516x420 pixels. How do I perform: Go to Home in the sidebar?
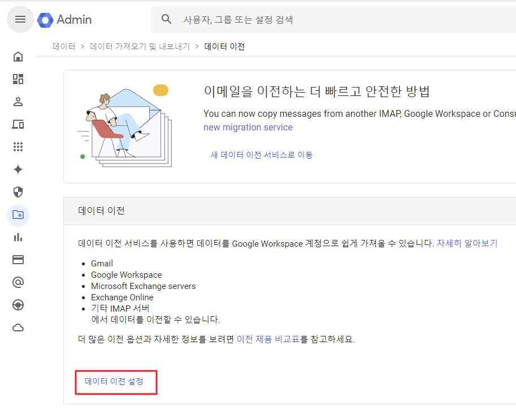coord(18,56)
